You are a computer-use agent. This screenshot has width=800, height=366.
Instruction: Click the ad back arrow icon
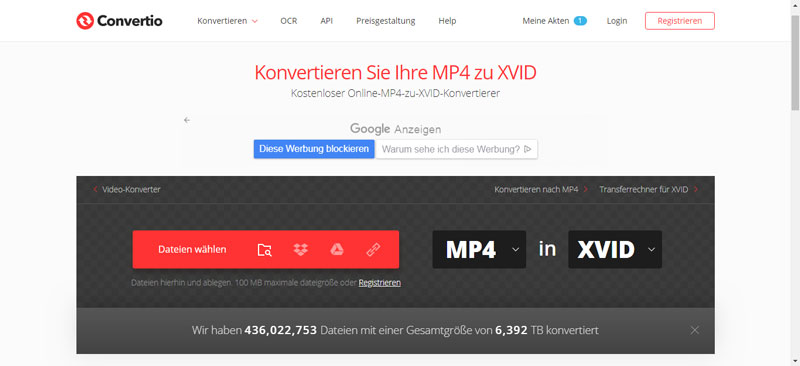pyautogui.click(x=187, y=120)
